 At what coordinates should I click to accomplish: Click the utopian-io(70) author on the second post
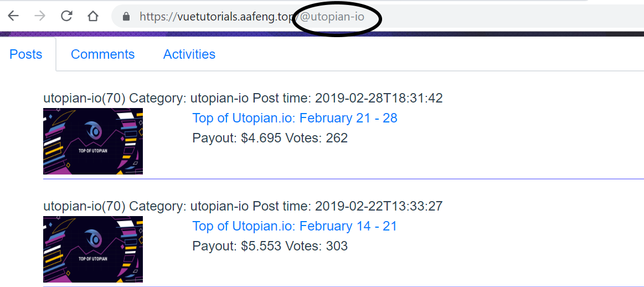click(x=84, y=206)
